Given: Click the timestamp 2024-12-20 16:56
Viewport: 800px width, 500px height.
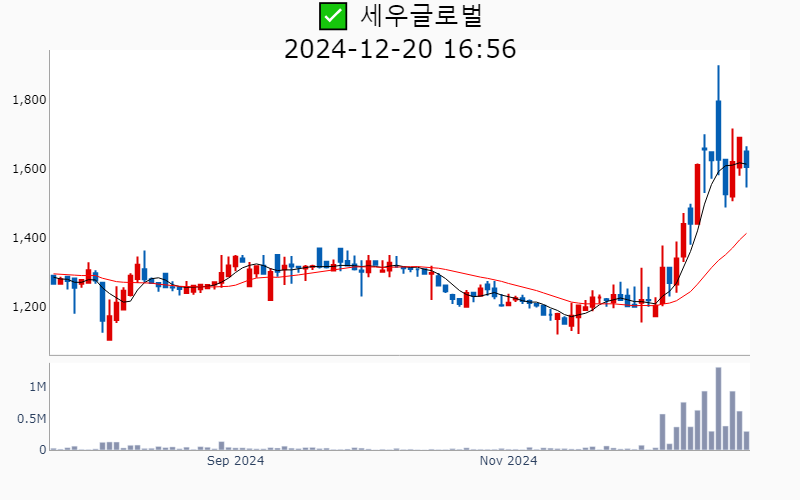Looking at the screenshot, I should (400, 49).
